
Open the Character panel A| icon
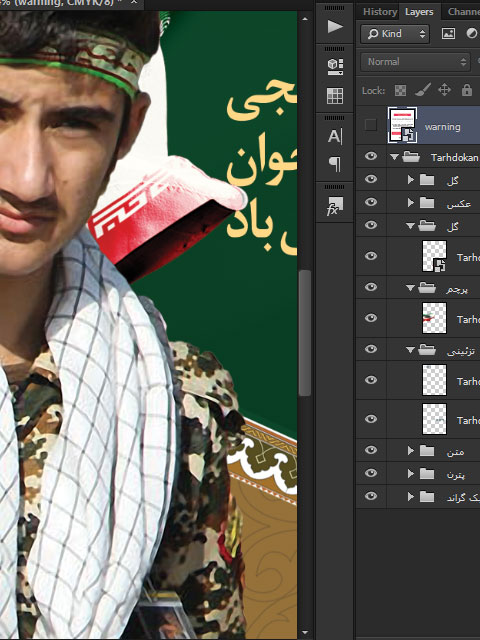pyautogui.click(x=335, y=136)
